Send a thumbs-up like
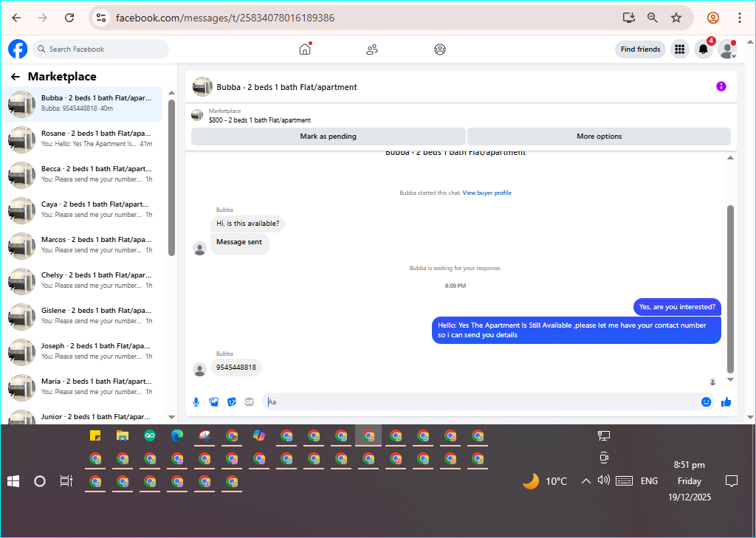The height and width of the screenshot is (538, 756). pyautogui.click(x=726, y=402)
